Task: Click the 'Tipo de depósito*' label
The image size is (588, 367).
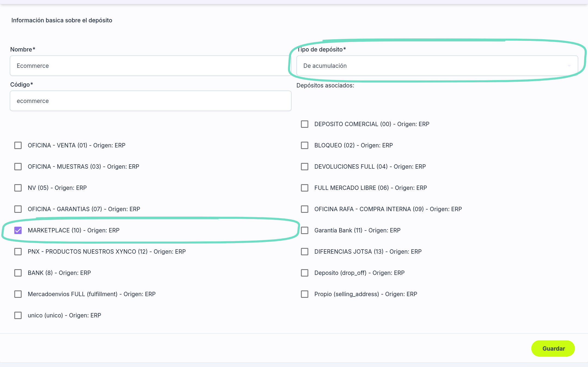Action: tap(321, 50)
